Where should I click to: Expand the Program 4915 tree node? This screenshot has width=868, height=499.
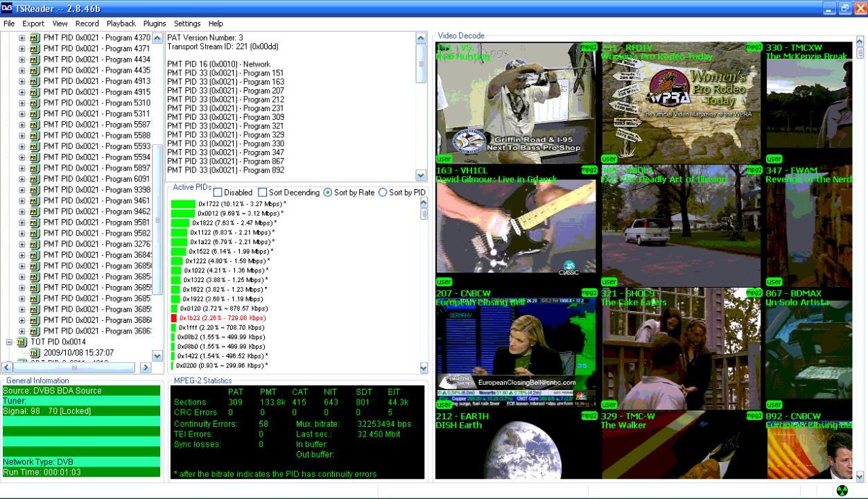[x=21, y=92]
